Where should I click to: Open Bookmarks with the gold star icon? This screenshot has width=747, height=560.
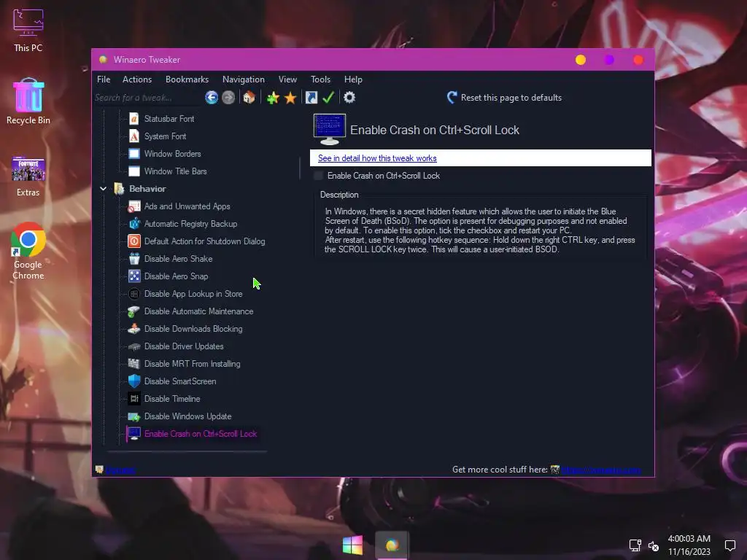point(290,98)
